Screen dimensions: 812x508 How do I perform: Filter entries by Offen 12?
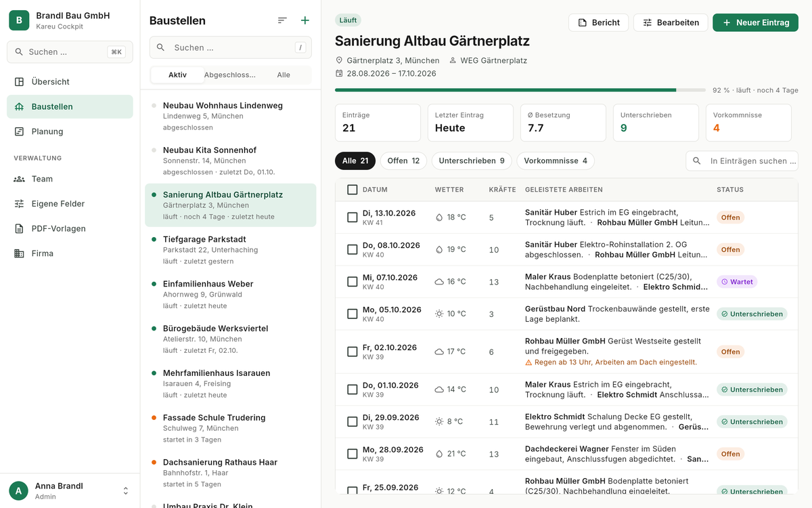pos(403,161)
